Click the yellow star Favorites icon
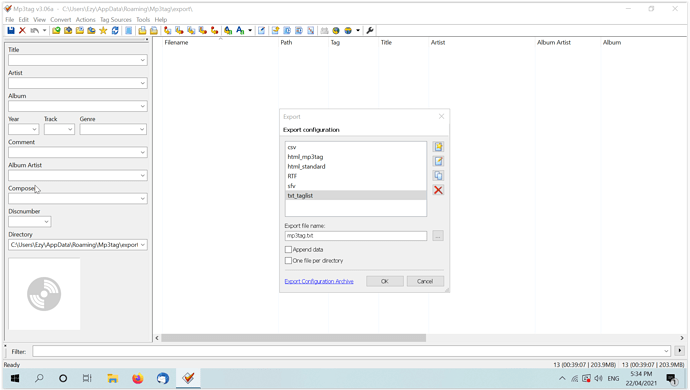This screenshot has height=390, width=690. click(x=103, y=30)
